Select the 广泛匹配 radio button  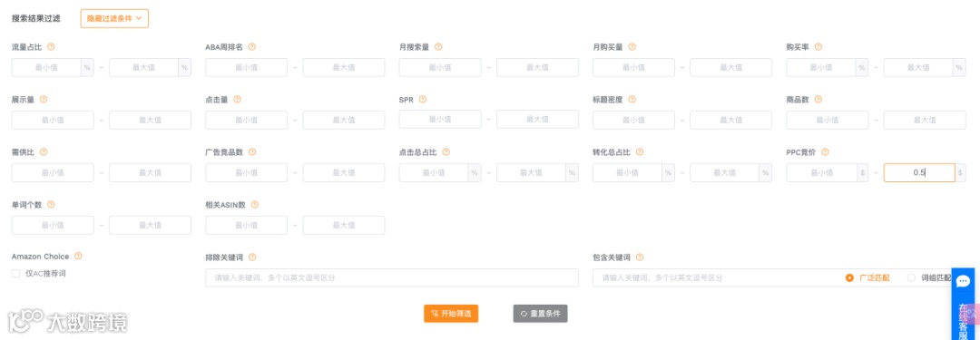coord(848,278)
